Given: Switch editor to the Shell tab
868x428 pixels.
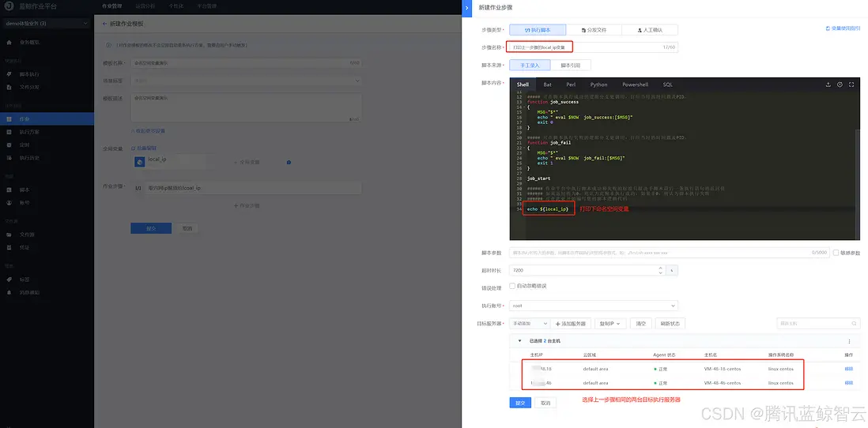Looking at the screenshot, I should [x=523, y=84].
